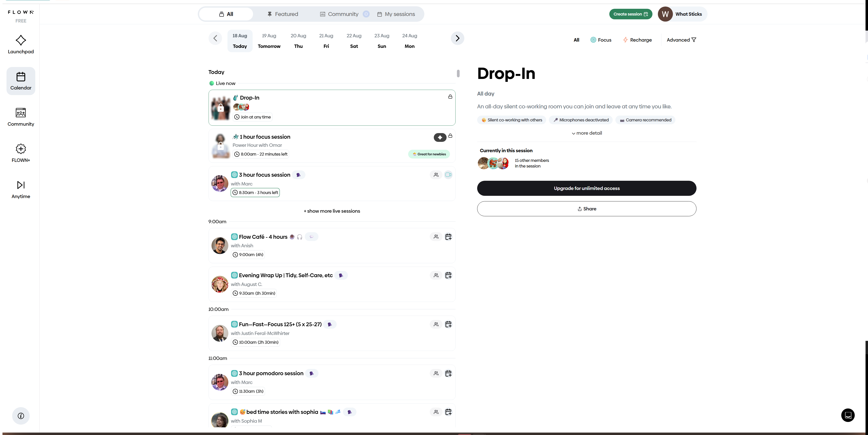Click the camera icon on 3 hour focus session
This screenshot has width=868, height=435.
[448, 174]
